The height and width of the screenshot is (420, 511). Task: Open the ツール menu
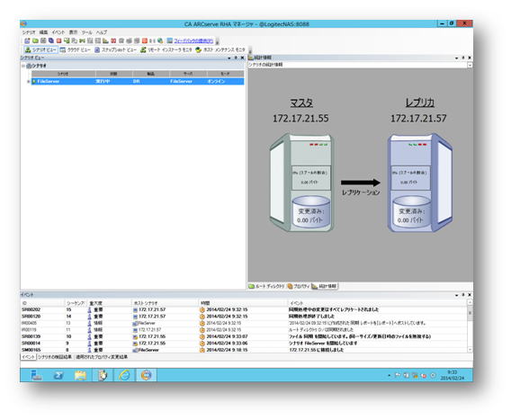pyautogui.click(x=86, y=32)
